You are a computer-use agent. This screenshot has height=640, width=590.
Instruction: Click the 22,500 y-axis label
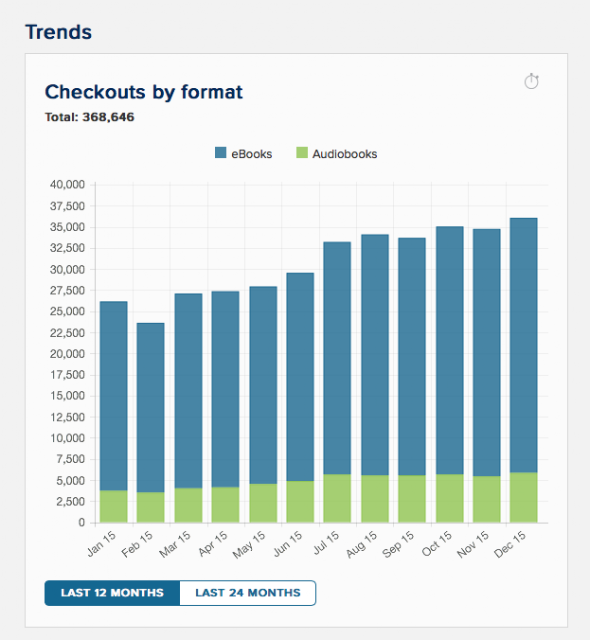click(x=67, y=333)
